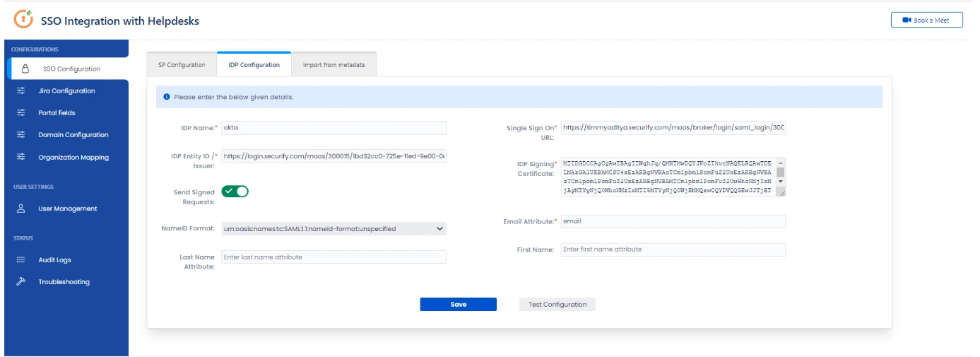This screenshot has height=357, width=980.
Task: Click the Book a Meet button
Action: tap(926, 20)
